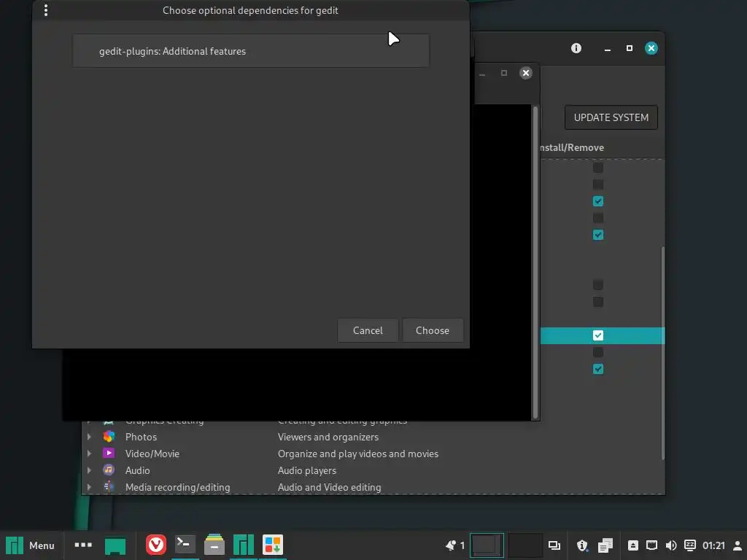The height and width of the screenshot is (560, 747).
Task: Click the black terminal window's vertical scrollbar
Action: point(535,262)
